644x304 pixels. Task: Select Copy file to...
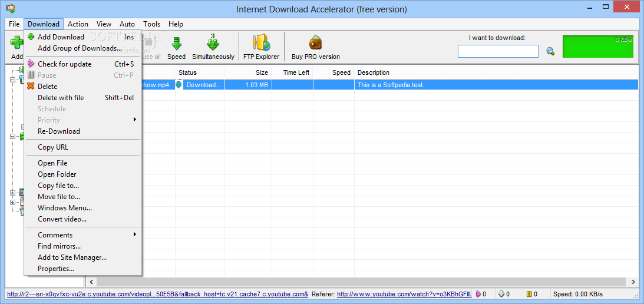pyautogui.click(x=83, y=186)
